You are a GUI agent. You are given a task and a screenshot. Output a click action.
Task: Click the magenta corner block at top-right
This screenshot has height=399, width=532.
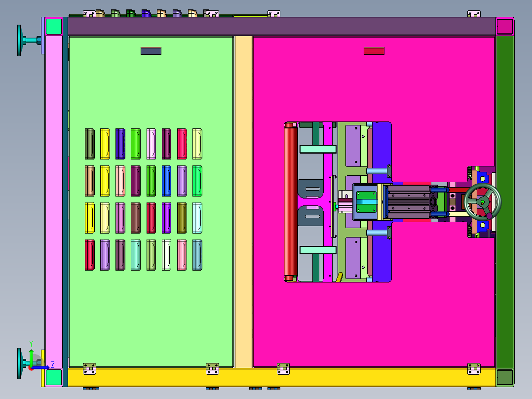pos(504,27)
